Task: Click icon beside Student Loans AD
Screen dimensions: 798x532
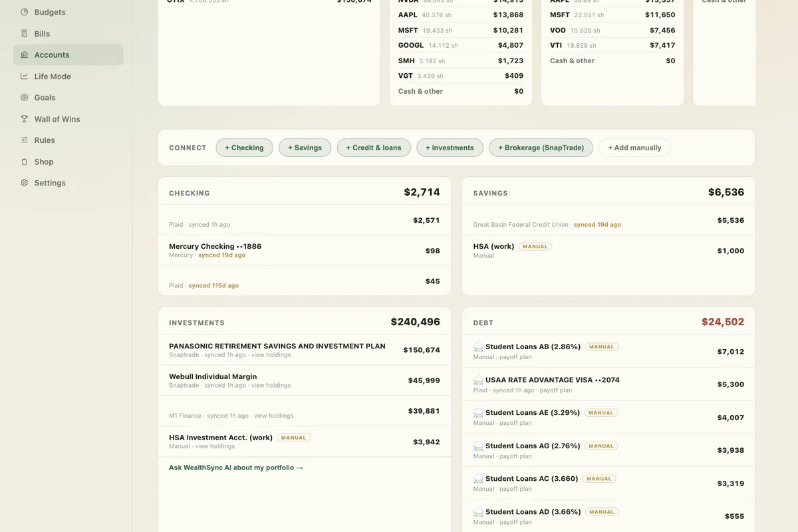Action: pyautogui.click(x=478, y=512)
